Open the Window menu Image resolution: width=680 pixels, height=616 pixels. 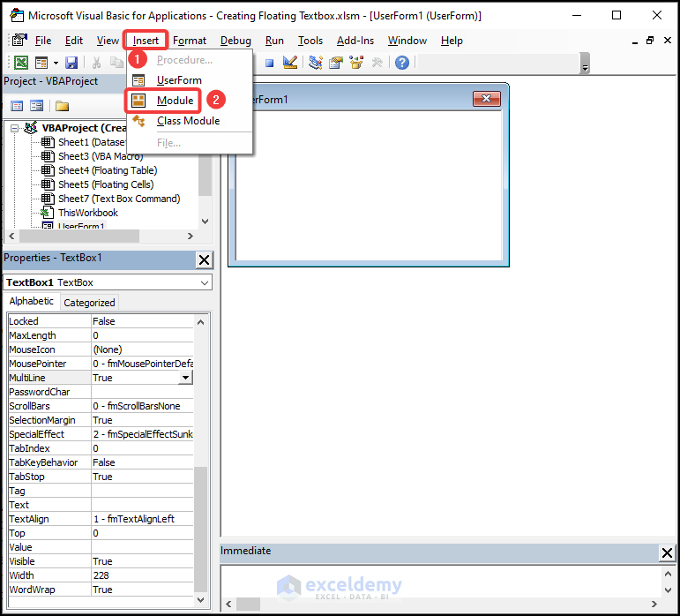coord(407,41)
